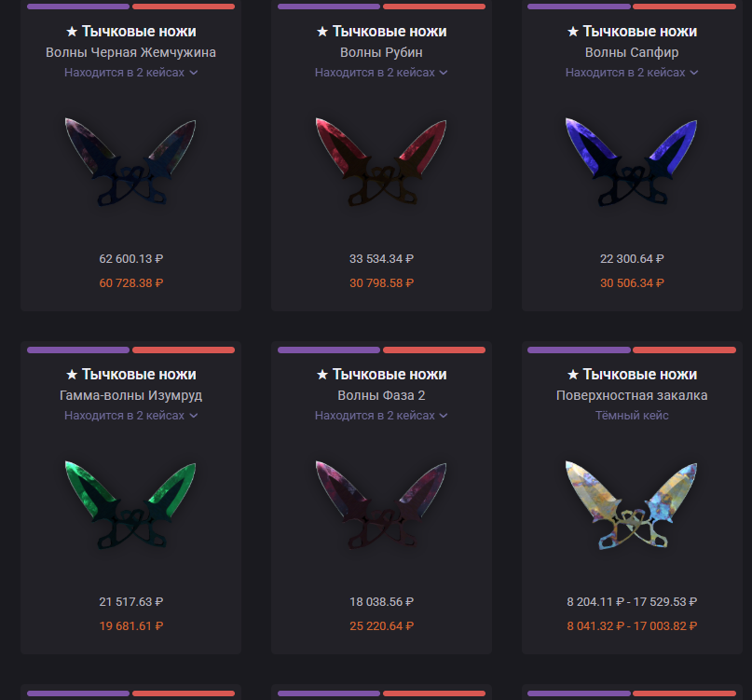The height and width of the screenshot is (700, 752).
Task: Open the Волны Черная Жемчужина knife image
Action: click(130, 161)
